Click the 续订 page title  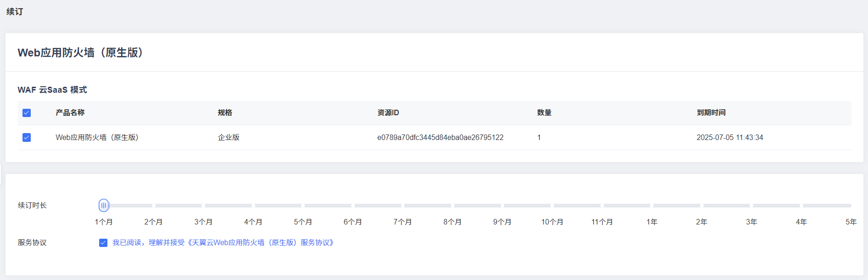pyautogui.click(x=15, y=11)
